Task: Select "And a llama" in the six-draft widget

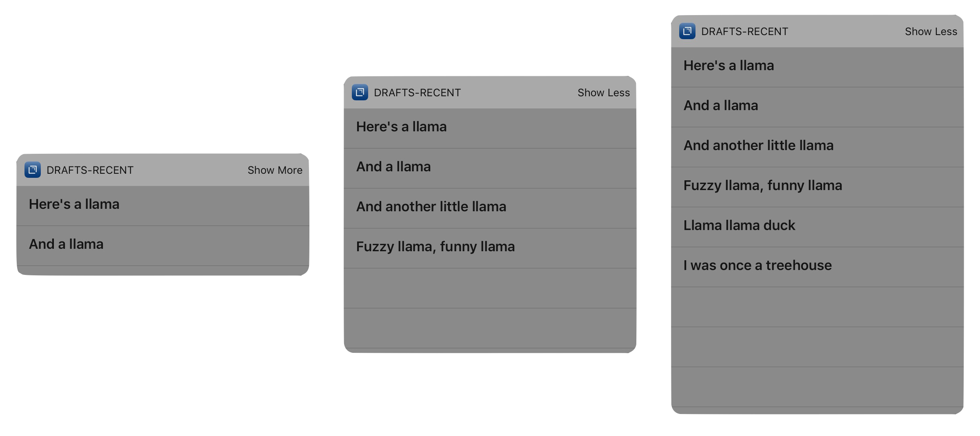Action: coord(721,106)
